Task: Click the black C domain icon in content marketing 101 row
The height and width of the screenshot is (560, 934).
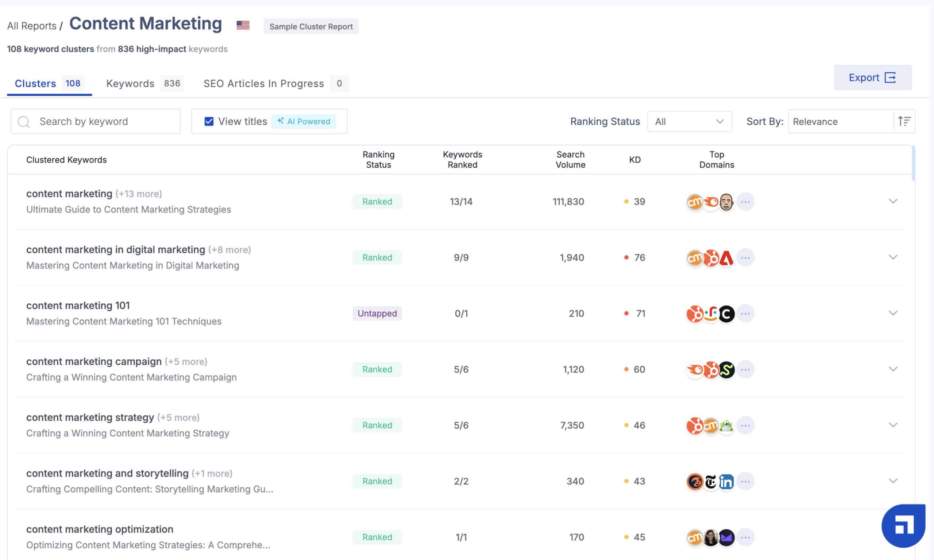Action: pyautogui.click(x=726, y=314)
